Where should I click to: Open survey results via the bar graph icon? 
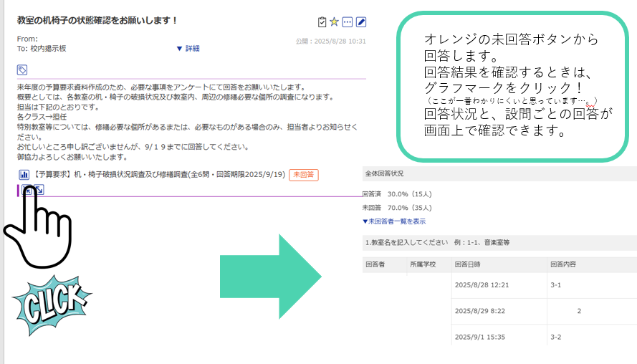pyautogui.click(x=24, y=174)
